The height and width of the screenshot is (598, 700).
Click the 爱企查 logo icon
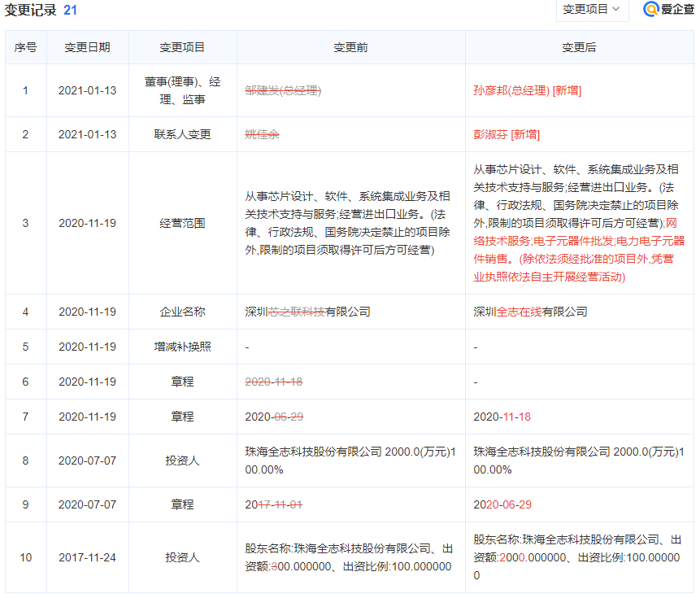point(651,9)
